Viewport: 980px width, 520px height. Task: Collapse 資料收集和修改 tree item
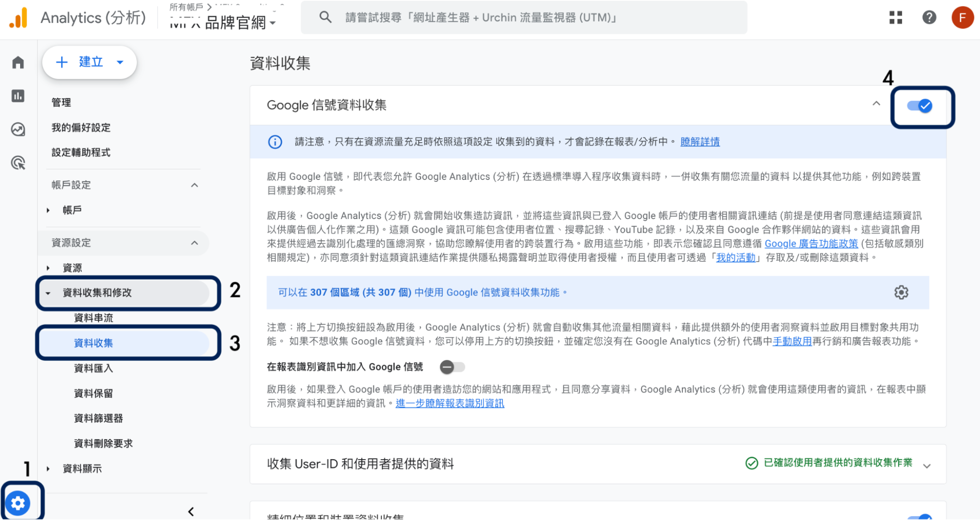48,293
